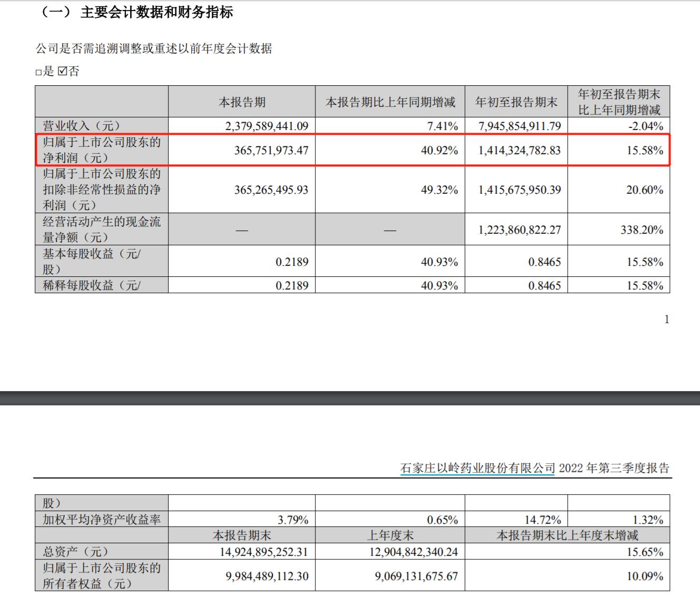The height and width of the screenshot is (600, 700).
Task: Click the checked 否 checkbox
Action: tap(62, 72)
